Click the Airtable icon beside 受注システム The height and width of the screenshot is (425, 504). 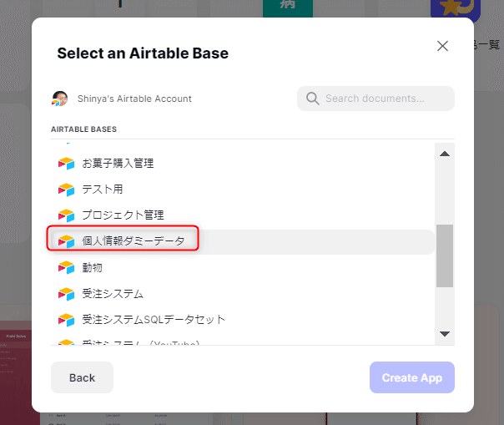(66, 294)
